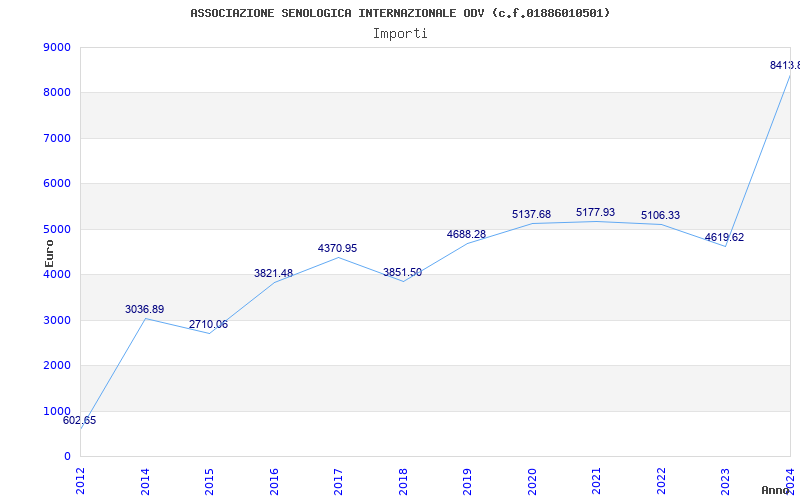Click the 2023 x-axis year label
The width and height of the screenshot is (800, 500).
coord(726,481)
